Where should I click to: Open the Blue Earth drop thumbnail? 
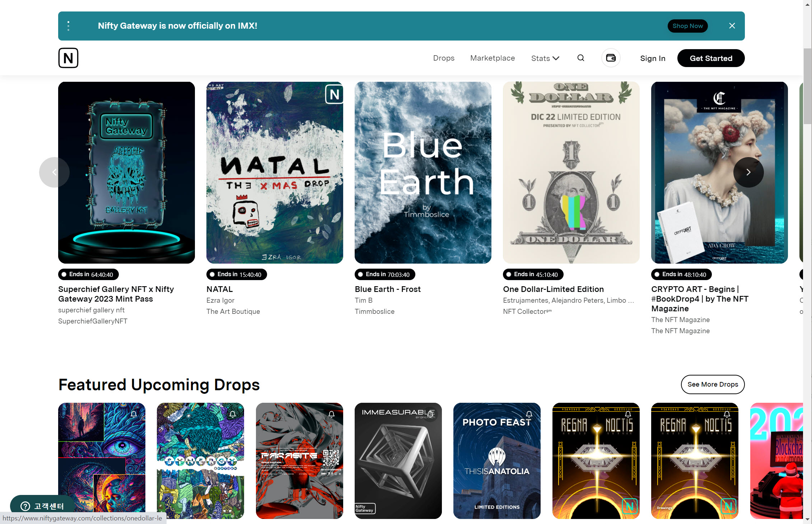point(423,173)
